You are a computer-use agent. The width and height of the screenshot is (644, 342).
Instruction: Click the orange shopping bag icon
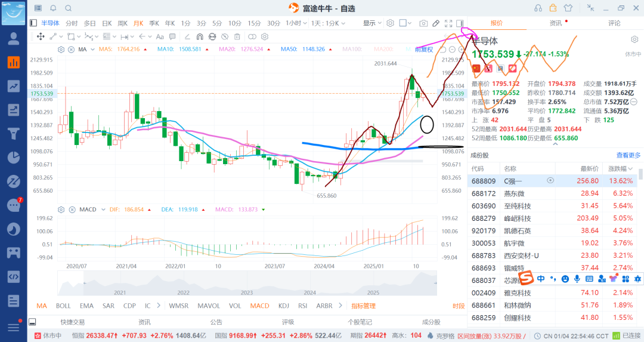(x=553, y=8)
